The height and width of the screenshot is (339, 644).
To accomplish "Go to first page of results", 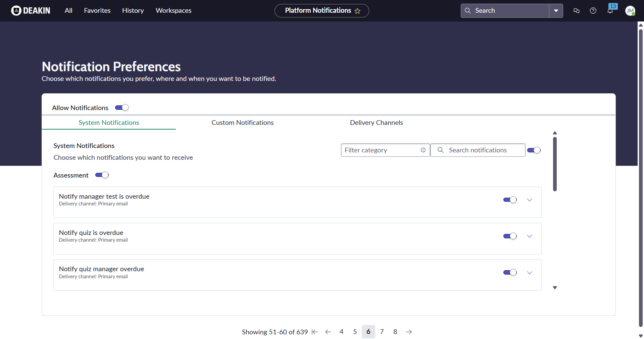I will pos(314,332).
